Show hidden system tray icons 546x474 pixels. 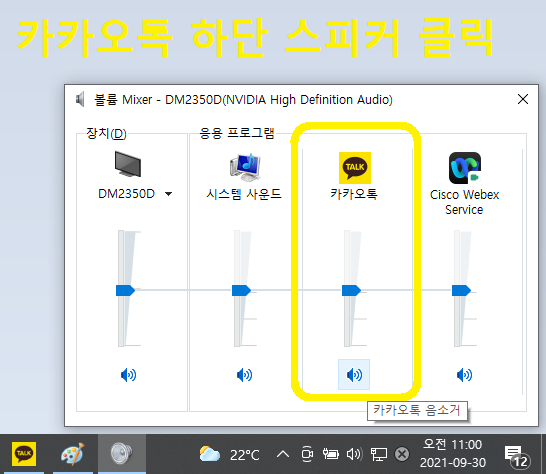[x=283, y=454]
